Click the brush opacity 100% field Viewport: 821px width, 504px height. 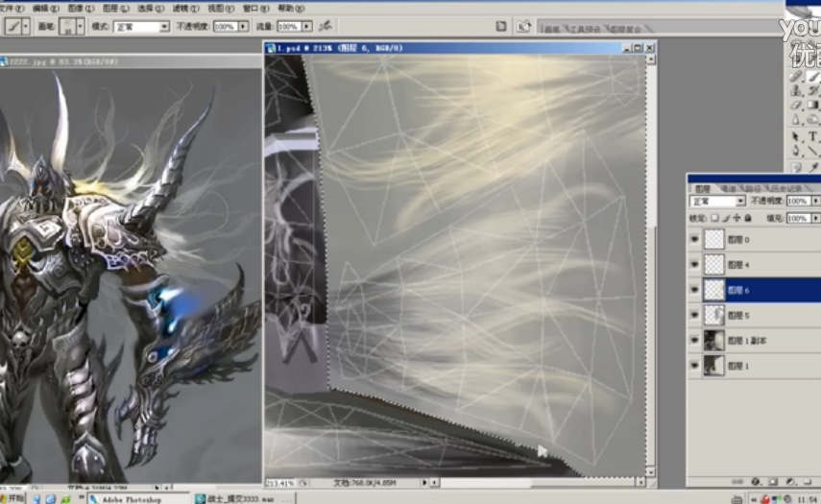point(225,26)
